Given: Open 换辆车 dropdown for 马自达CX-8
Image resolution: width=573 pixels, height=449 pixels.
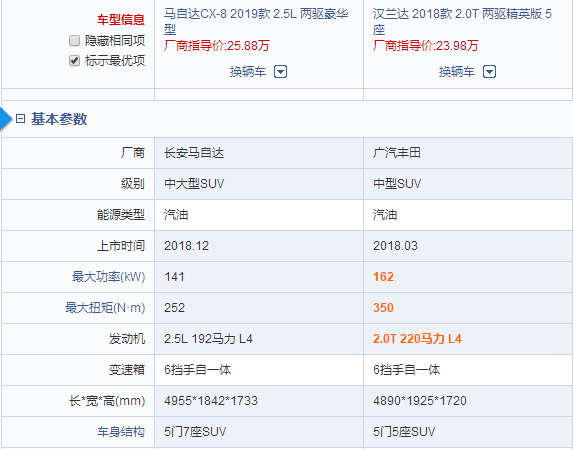Looking at the screenshot, I should click(x=281, y=72).
